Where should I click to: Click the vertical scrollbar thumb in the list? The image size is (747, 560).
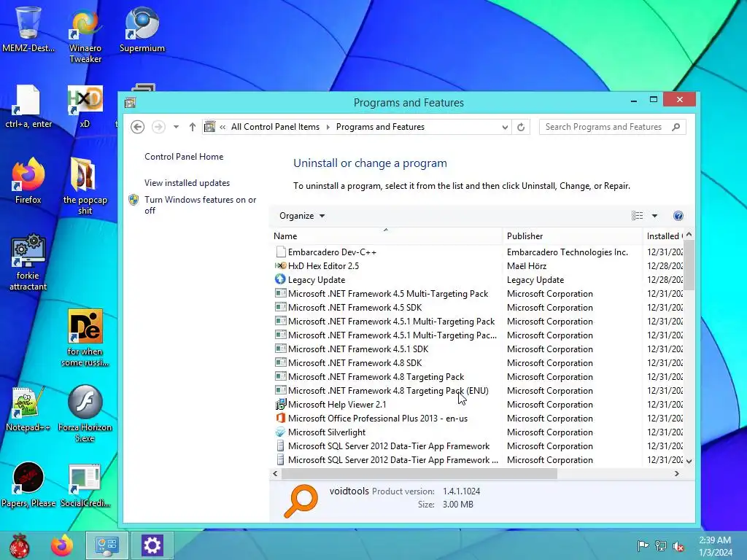[689, 265]
